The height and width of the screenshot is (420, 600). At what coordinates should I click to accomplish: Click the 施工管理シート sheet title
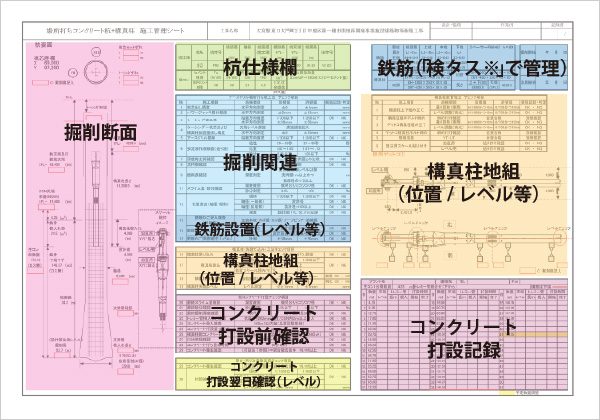(115, 31)
